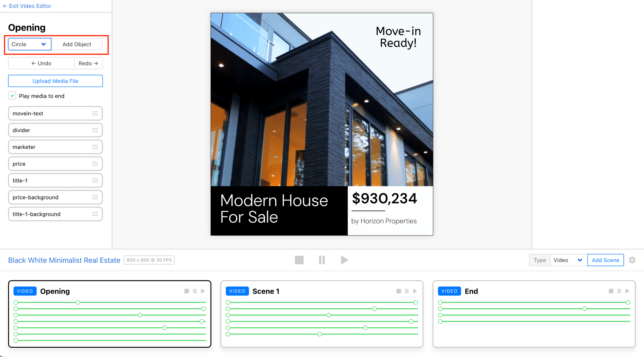This screenshot has height=357, width=644.
Task: Select the End scene card title
Action: pos(471,291)
